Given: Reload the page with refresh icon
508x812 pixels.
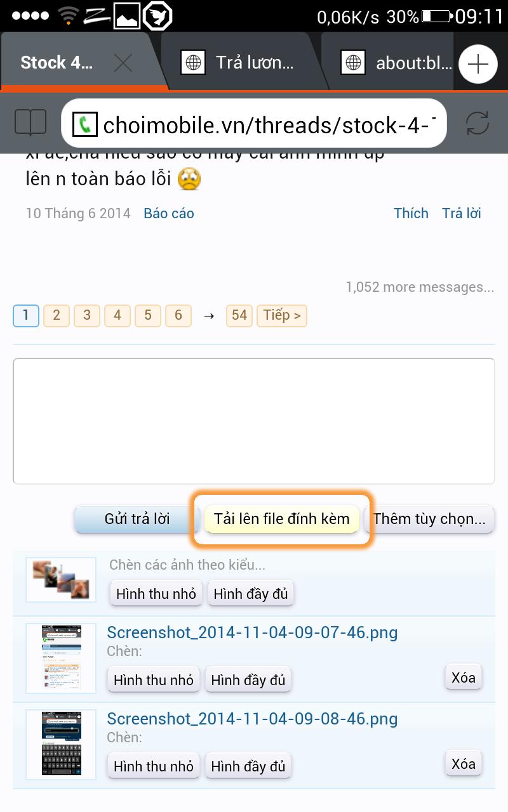Looking at the screenshot, I should coord(478,123).
